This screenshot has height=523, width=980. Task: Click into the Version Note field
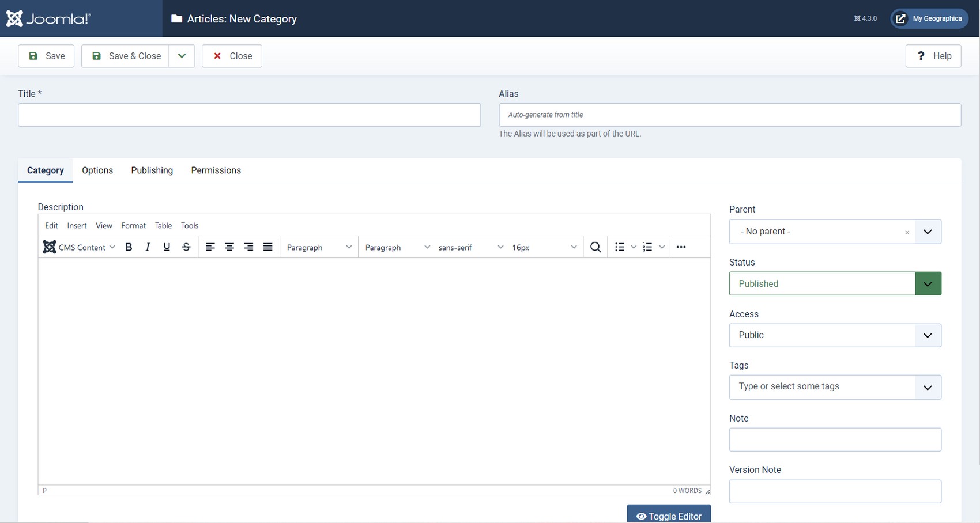click(835, 491)
